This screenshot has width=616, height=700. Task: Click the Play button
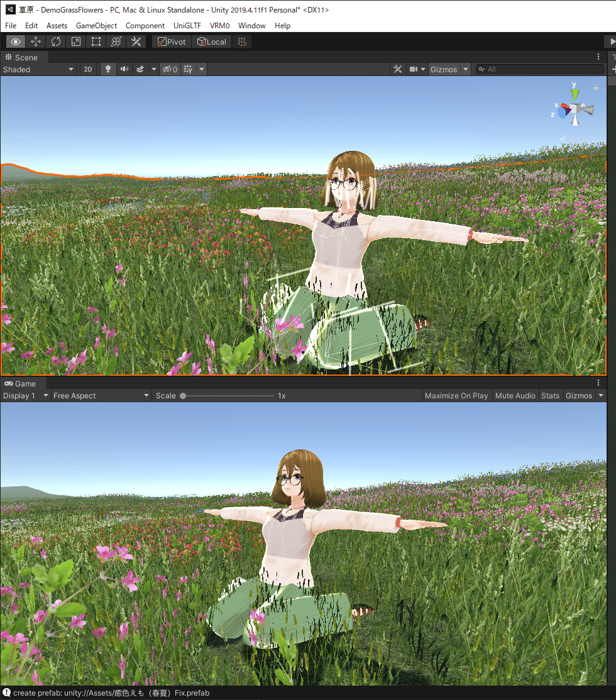click(x=611, y=41)
